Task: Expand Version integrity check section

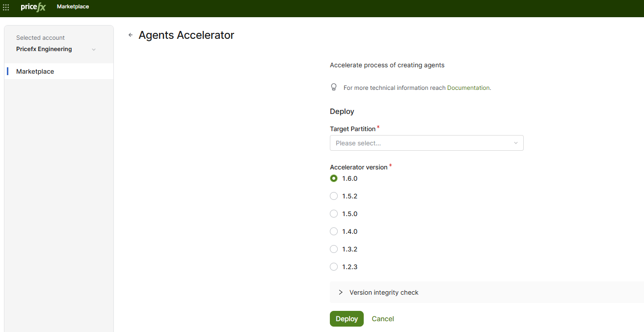Action: pos(486,292)
